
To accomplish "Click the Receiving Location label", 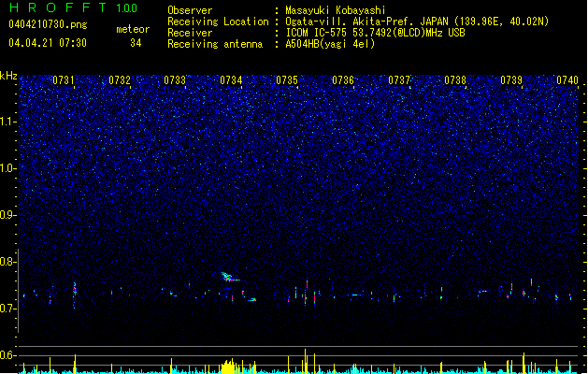I will coord(218,22).
